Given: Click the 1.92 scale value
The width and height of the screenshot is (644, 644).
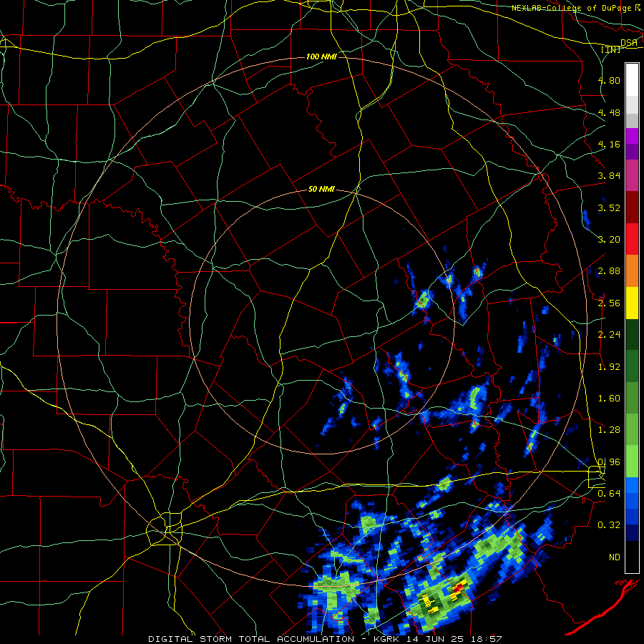Looking at the screenshot, I should pyautogui.click(x=609, y=367).
